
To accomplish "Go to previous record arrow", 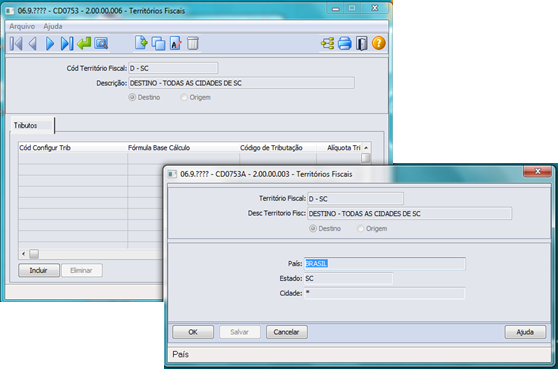I will 33,44.
